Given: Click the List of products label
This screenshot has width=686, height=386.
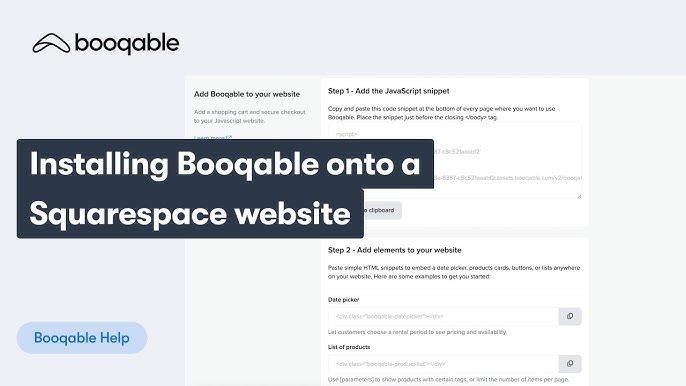Looking at the screenshot, I should click(349, 347).
